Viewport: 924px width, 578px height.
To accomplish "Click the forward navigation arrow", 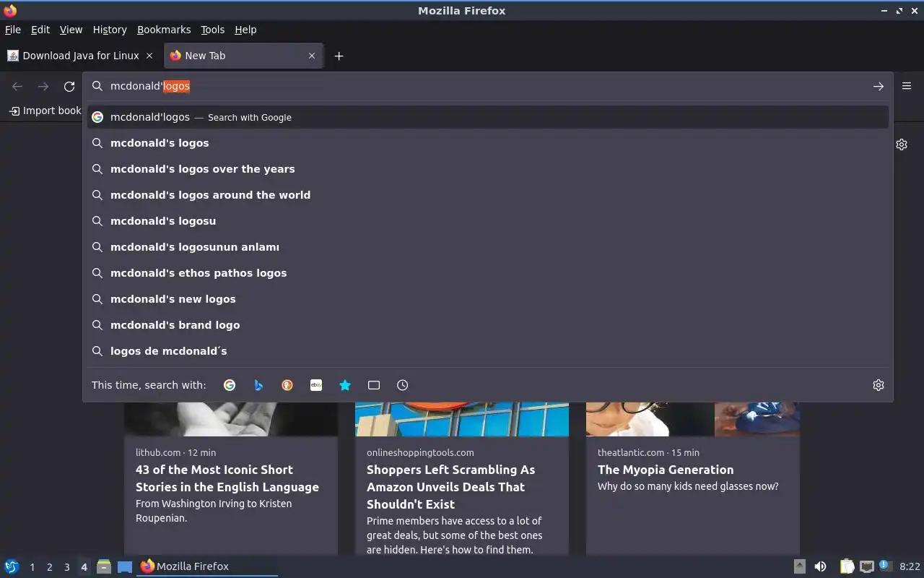I will [43, 87].
